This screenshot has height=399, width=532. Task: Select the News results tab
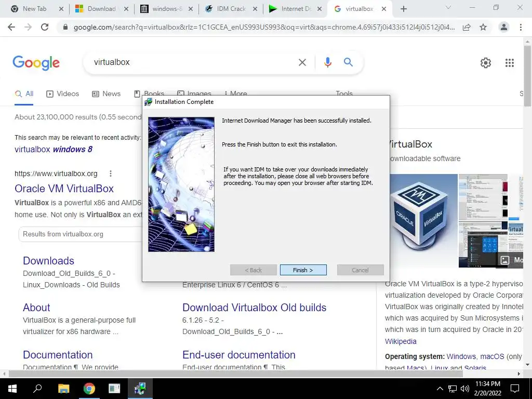[107, 94]
